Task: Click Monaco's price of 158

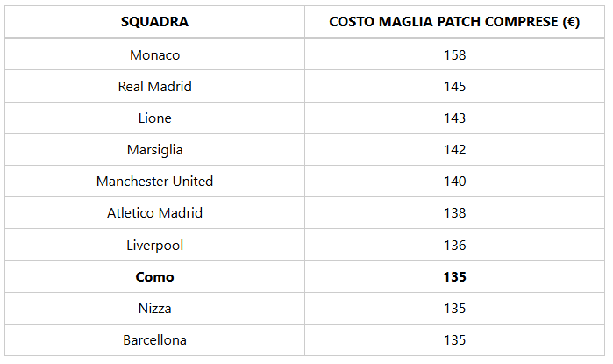Action: tap(454, 54)
